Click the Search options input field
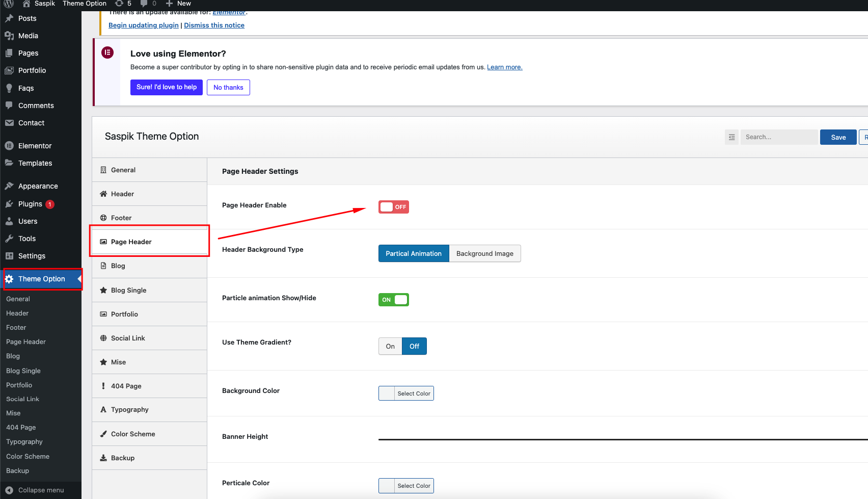Viewport: 868px width, 499px height. point(779,137)
